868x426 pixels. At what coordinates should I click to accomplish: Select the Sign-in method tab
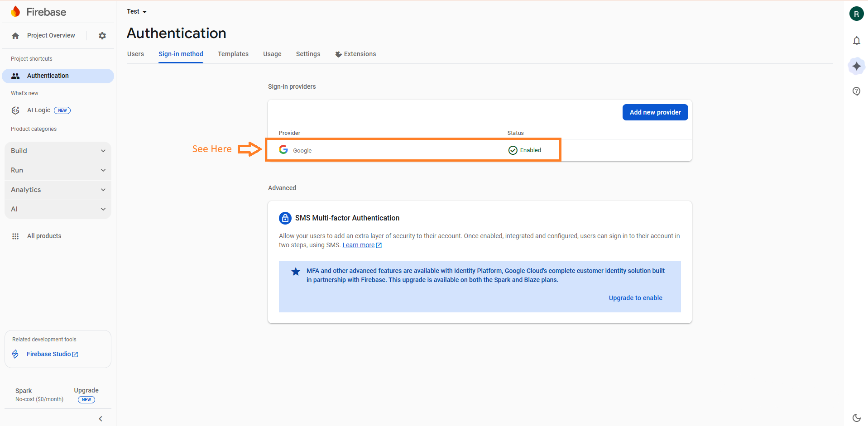point(181,54)
